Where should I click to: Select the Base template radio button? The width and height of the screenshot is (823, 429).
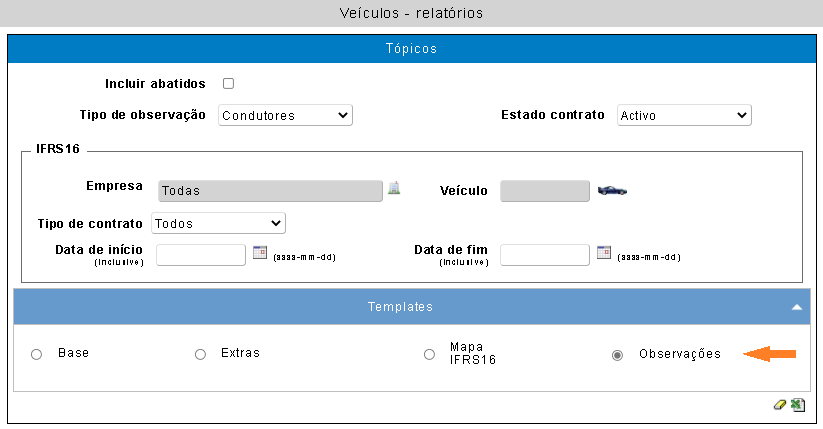pos(36,354)
